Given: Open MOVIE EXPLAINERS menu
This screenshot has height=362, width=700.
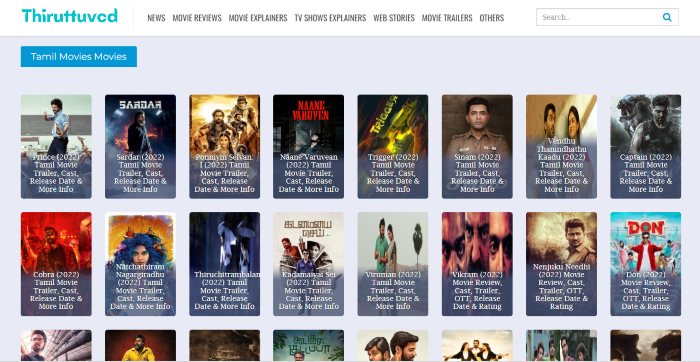Looking at the screenshot, I should (x=258, y=18).
